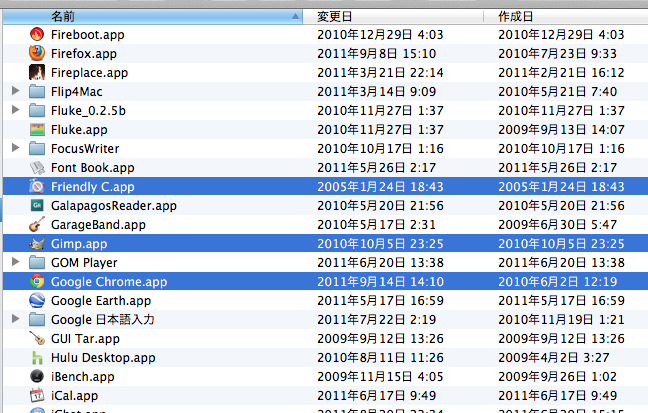Image resolution: width=648 pixels, height=413 pixels.
Task: Click the Fluke_0.2.5b folder icon
Action: (x=37, y=110)
